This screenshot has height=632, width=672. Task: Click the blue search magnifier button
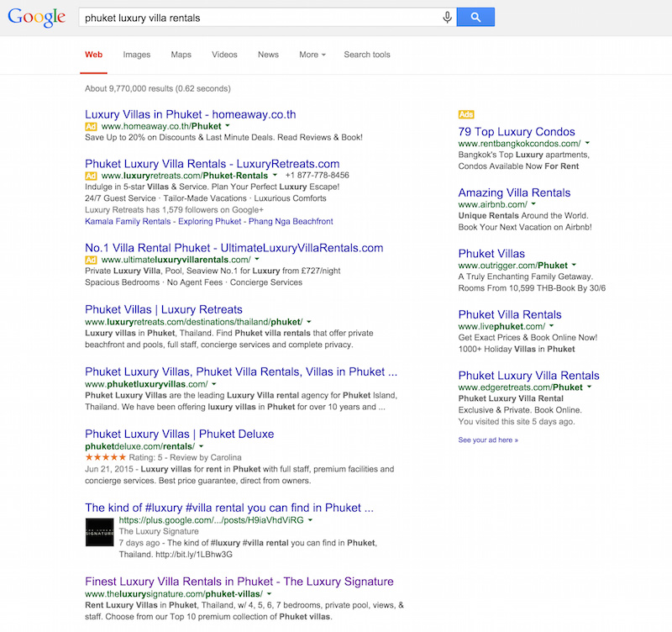475,17
